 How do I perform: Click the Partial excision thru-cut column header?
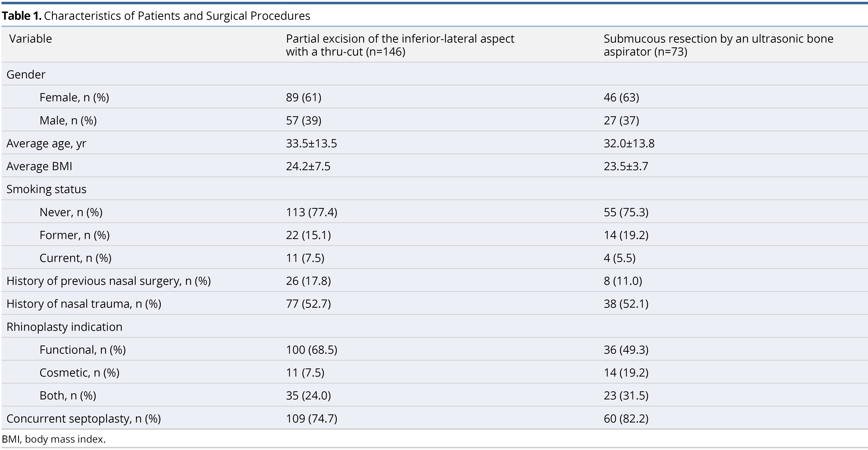coord(400,45)
